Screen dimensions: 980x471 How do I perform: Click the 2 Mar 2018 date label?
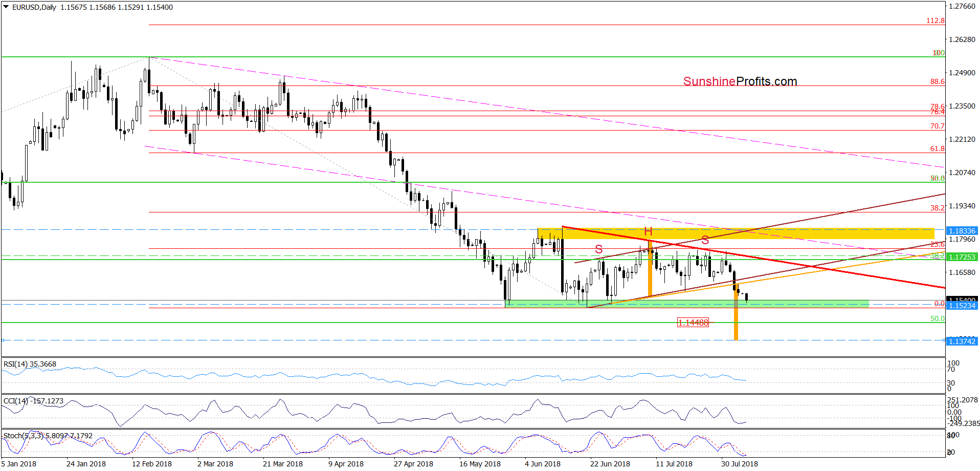tap(215, 464)
